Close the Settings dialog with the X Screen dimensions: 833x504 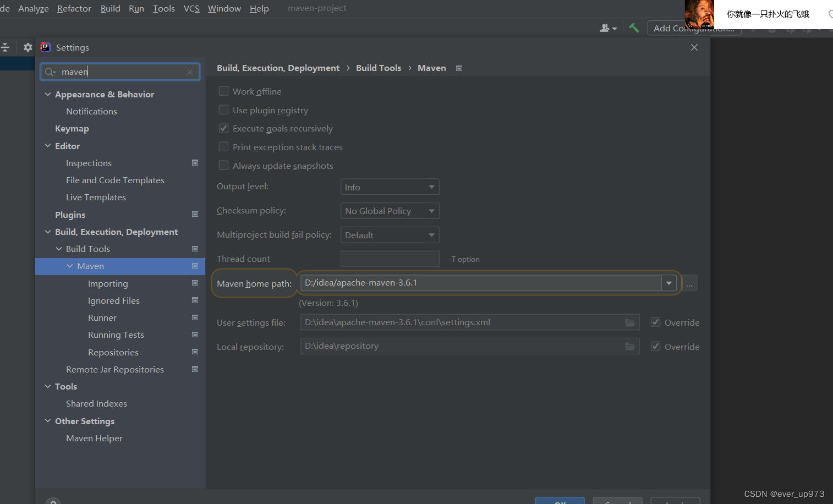tap(694, 47)
